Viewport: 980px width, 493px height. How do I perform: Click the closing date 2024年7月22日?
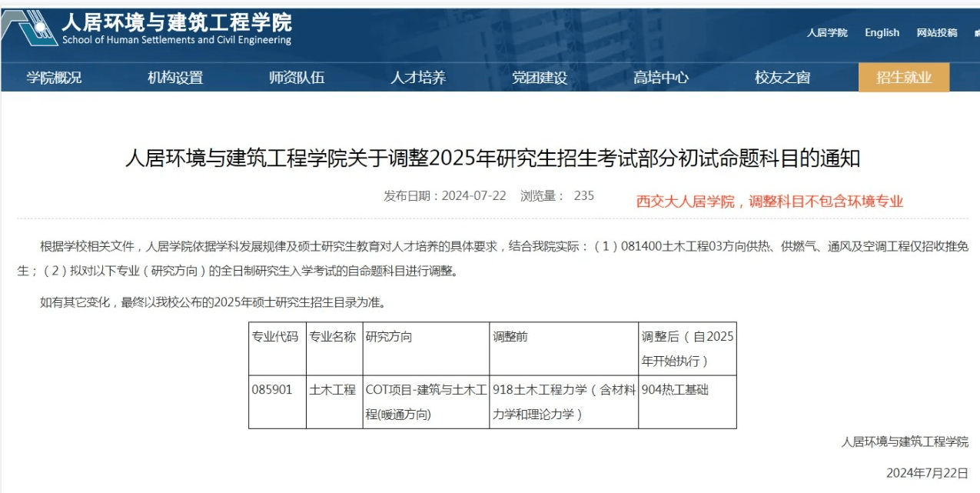point(927,472)
